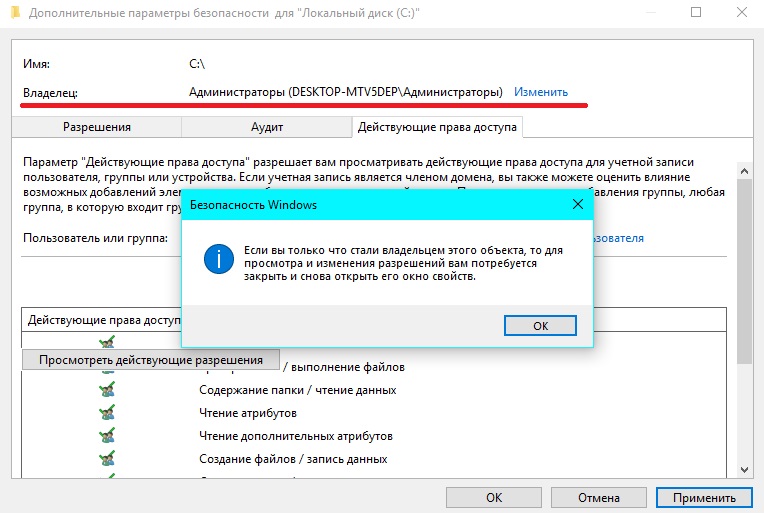Select the icon next to "Создание файлов / запись данных"
The height and width of the screenshot is (513, 764).
click(x=107, y=459)
